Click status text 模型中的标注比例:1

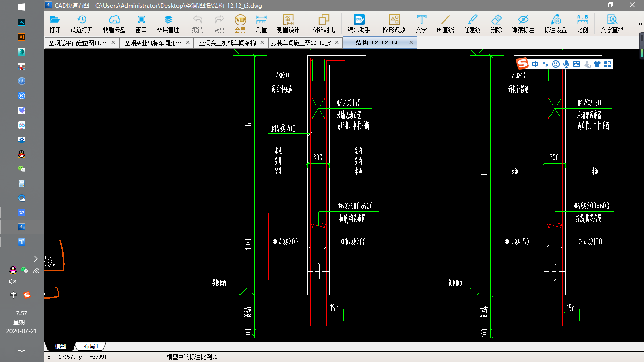point(192,357)
